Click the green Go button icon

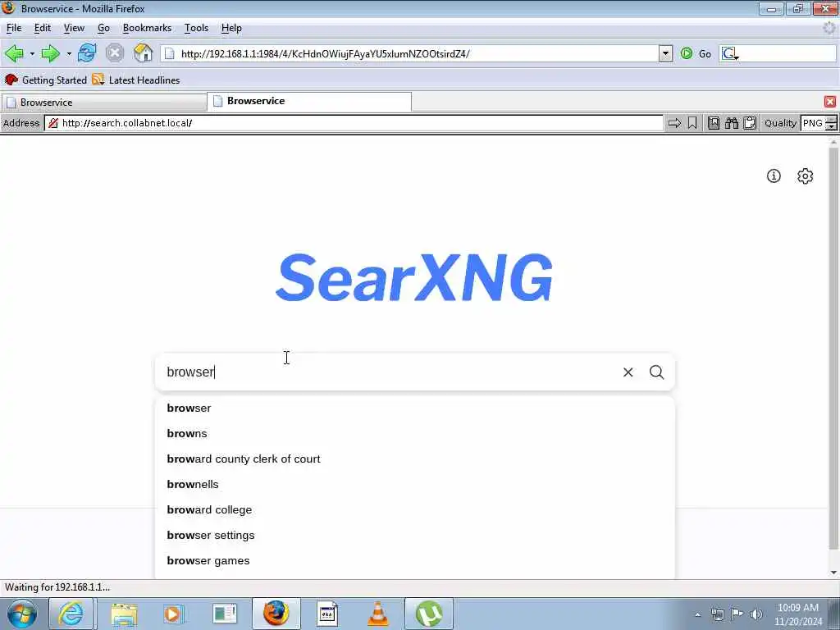[x=687, y=53]
